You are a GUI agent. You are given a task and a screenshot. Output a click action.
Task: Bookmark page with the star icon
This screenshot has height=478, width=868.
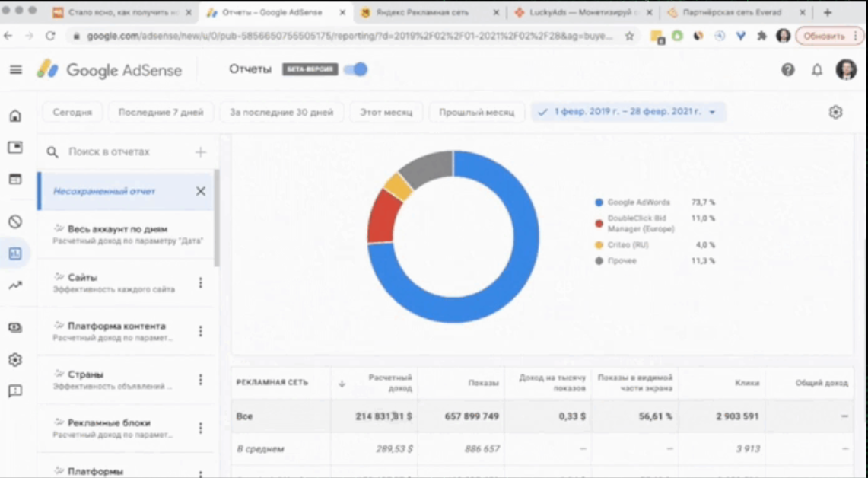pos(629,36)
